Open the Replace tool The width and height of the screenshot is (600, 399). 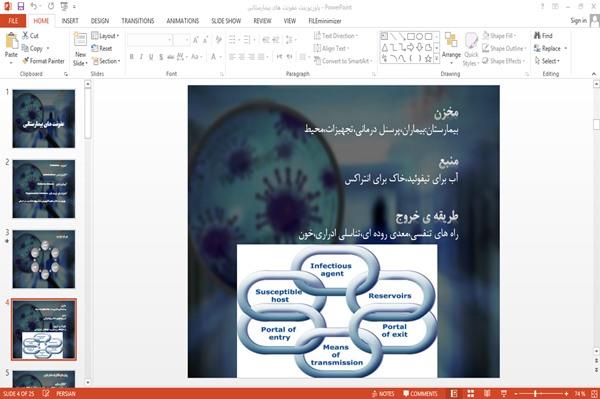[x=550, y=48]
